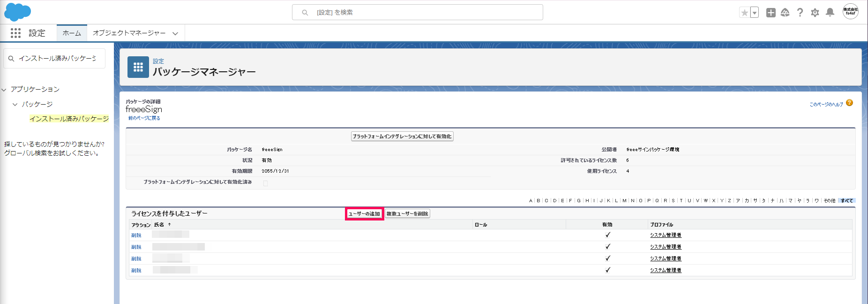Show notifications via the bell icon
The width and height of the screenshot is (868, 304).
pyautogui.click(x=830, y=13)
